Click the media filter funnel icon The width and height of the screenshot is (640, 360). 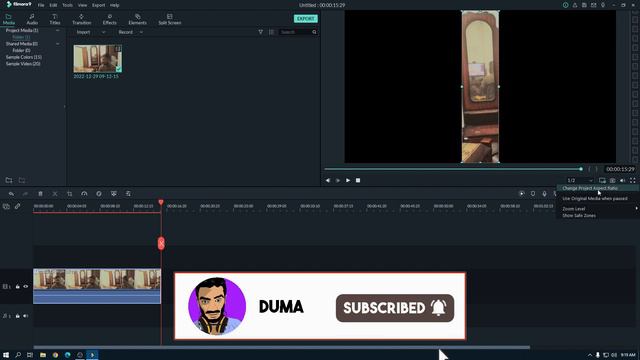pyautogui.click(x=260, y=32)
